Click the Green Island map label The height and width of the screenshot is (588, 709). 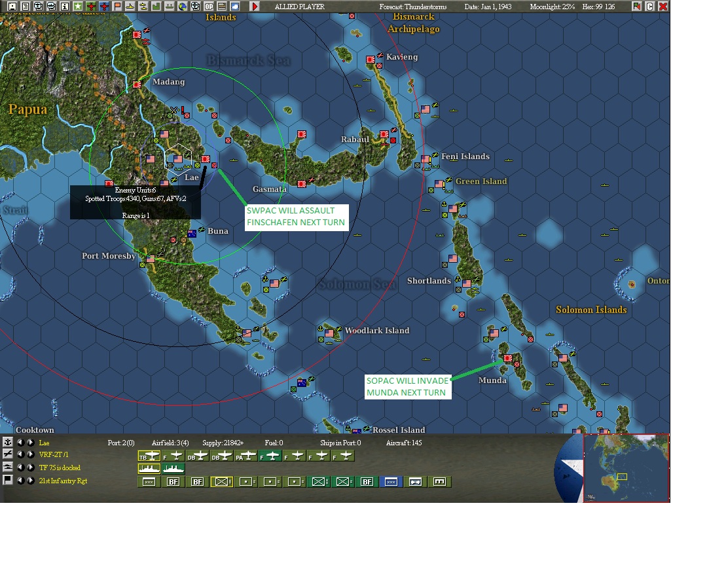(481, 181)
